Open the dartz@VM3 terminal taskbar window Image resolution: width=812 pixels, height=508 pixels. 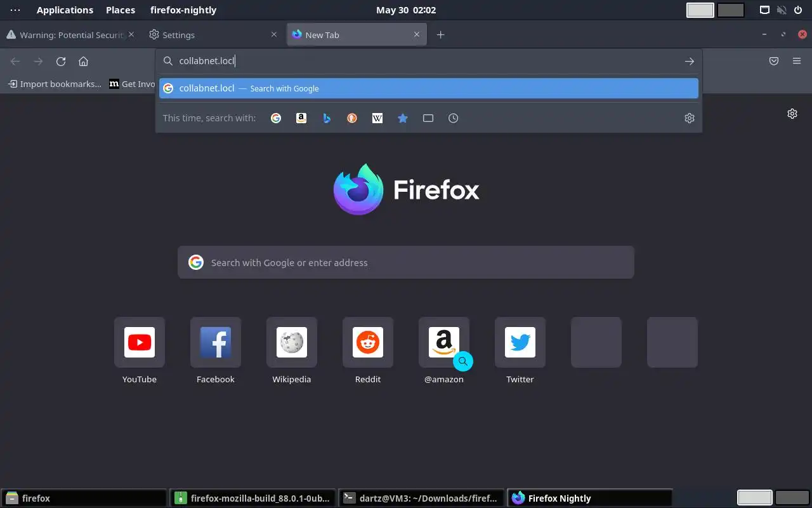(x=421, y=498)
